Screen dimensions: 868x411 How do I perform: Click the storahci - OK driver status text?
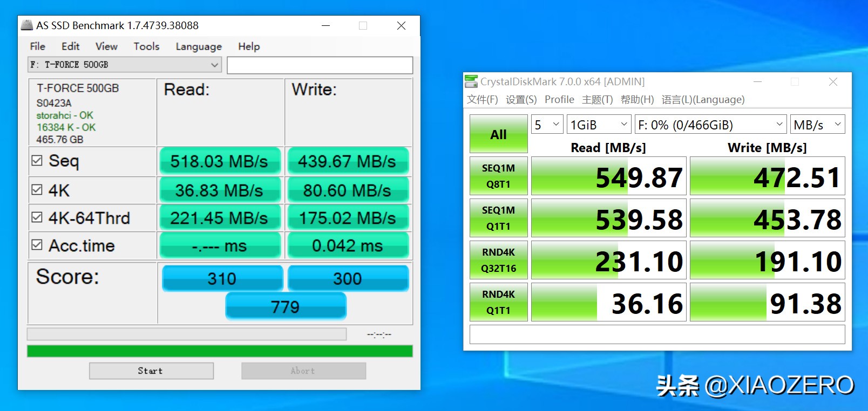(x=65, y=115)
